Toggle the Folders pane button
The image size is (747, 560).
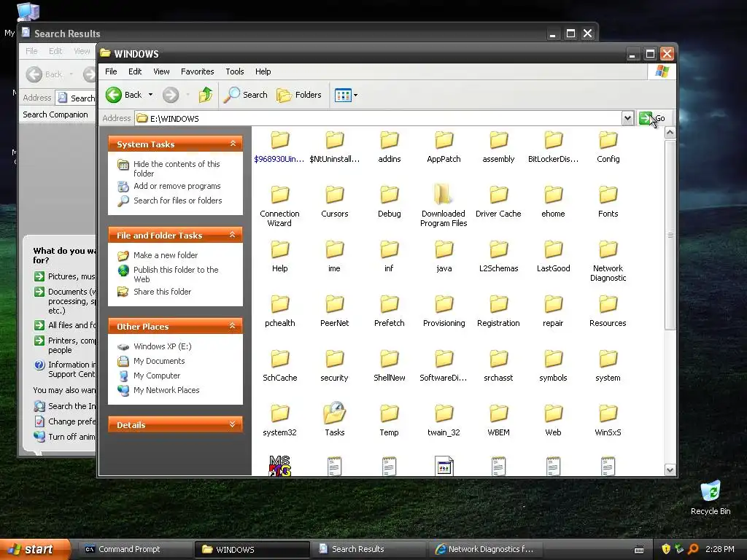[x=299, y=95]
